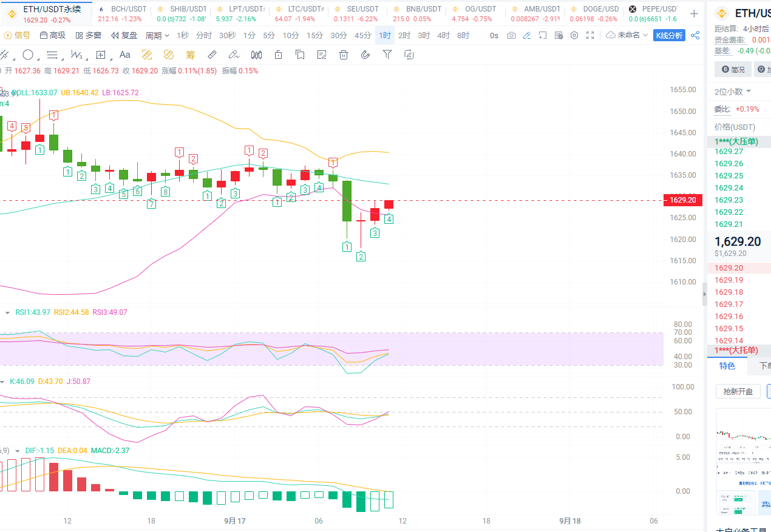This screenshot has width=771, height=532.
Task: Click 简况 overview button
Action: (x=733, y=70)
